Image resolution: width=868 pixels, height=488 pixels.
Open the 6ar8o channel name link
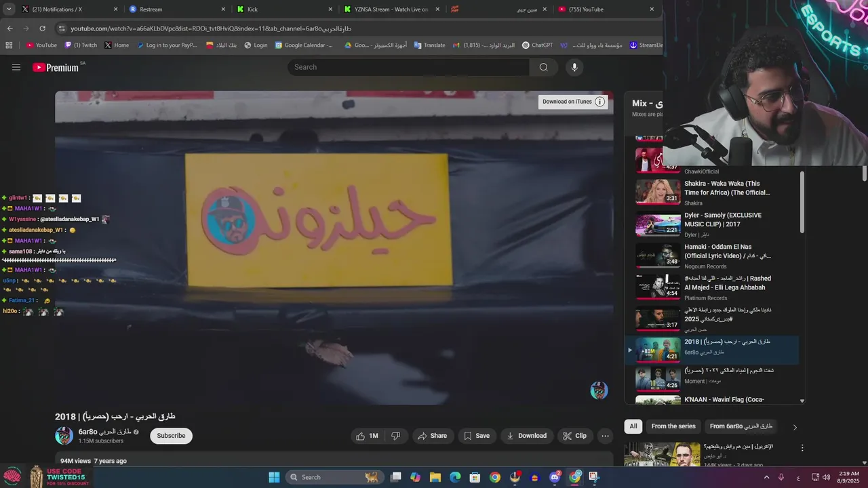tap(104, 432)
